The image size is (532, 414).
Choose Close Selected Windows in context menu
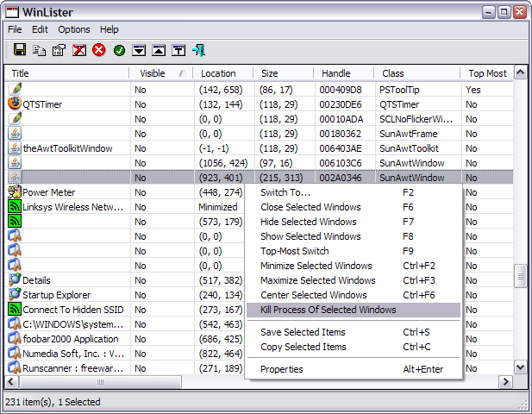pos(354,207)
